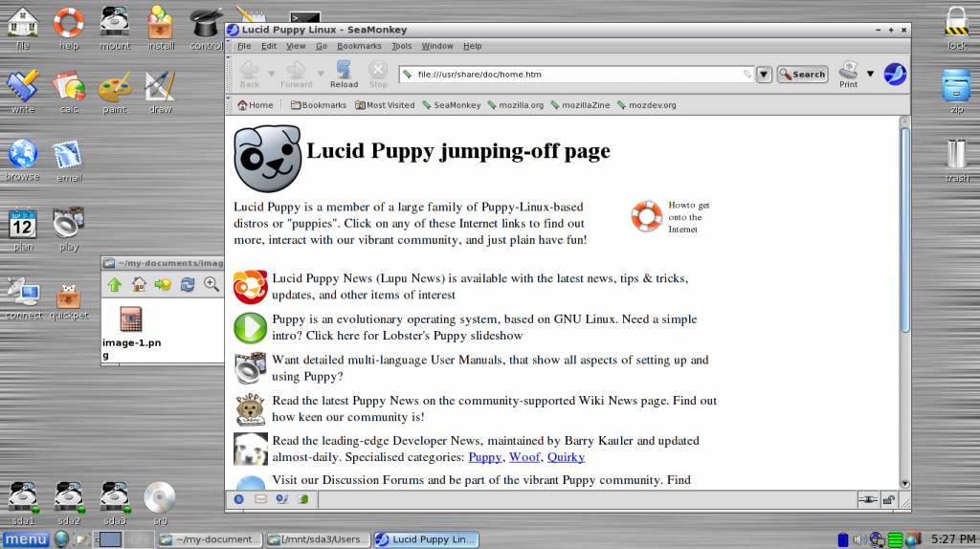Open the Window menu
This screenshot has height=549, width=980.
436,46
